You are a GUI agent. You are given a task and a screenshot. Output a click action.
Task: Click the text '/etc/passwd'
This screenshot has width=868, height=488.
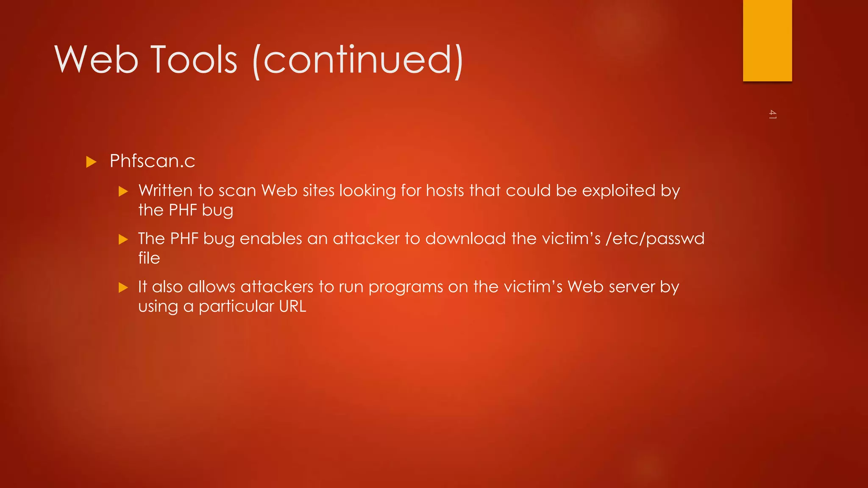pos(655,239)
